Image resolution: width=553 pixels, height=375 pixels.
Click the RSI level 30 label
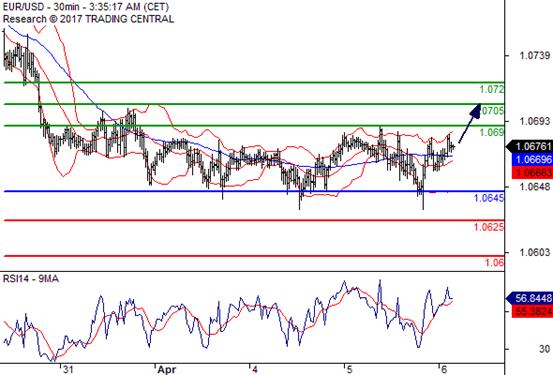(544, 349)
